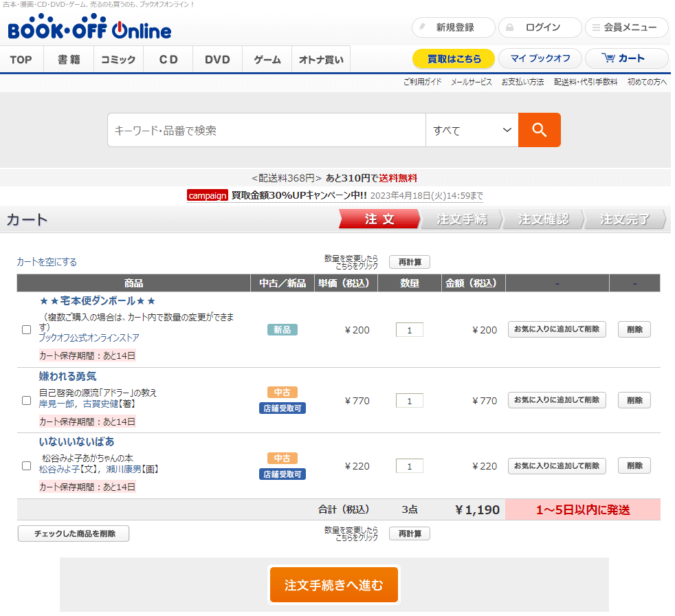
Task: Click the カートを空にする link
Action: (x=47, y=262)
